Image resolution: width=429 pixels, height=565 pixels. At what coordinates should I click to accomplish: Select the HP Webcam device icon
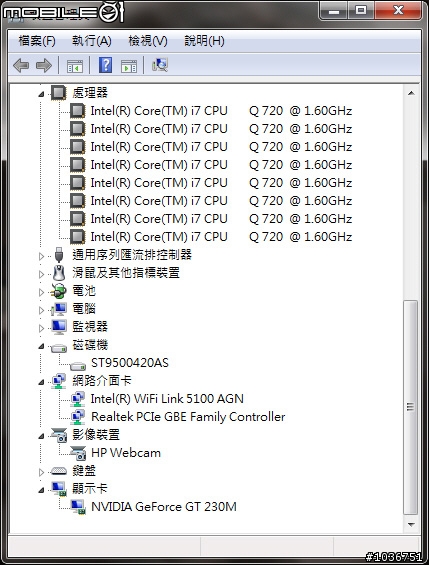78,453
